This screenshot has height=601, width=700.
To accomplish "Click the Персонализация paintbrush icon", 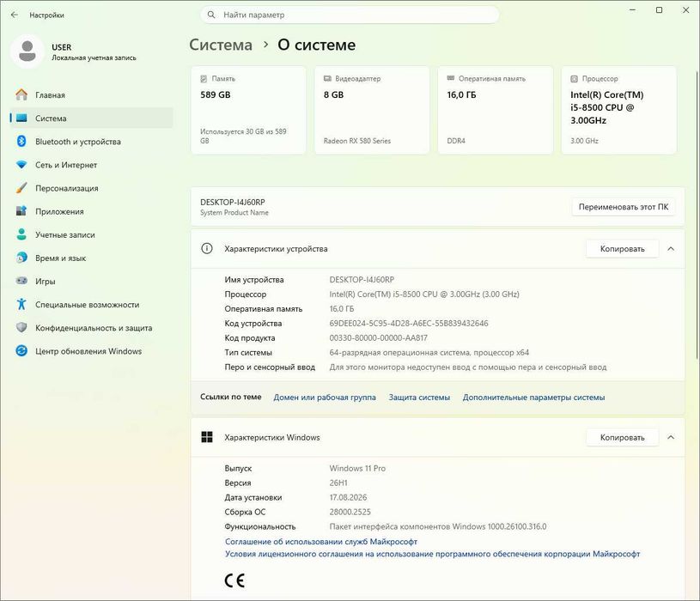I will 21,188.
